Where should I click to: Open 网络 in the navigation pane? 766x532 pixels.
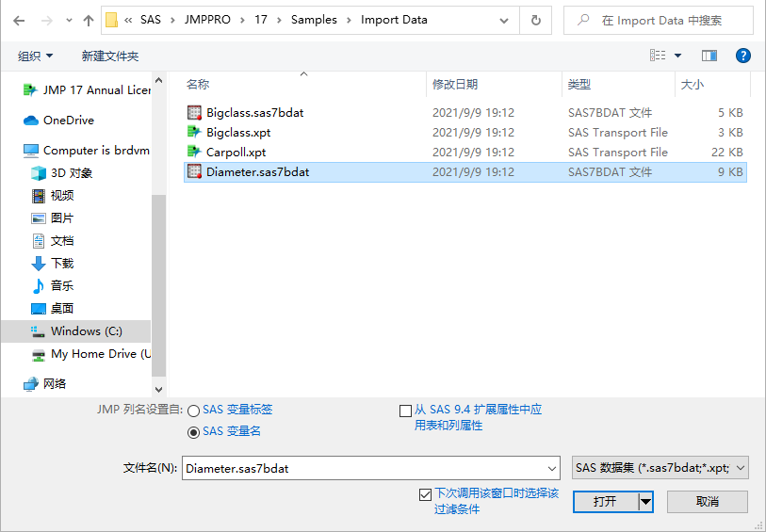tap(44, 384)
